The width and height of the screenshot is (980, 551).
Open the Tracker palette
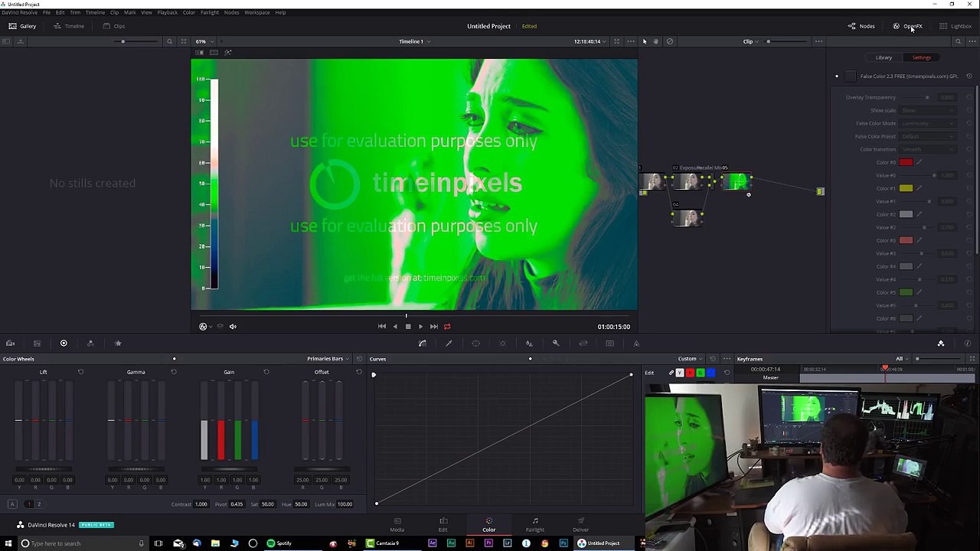click(502, 344)
